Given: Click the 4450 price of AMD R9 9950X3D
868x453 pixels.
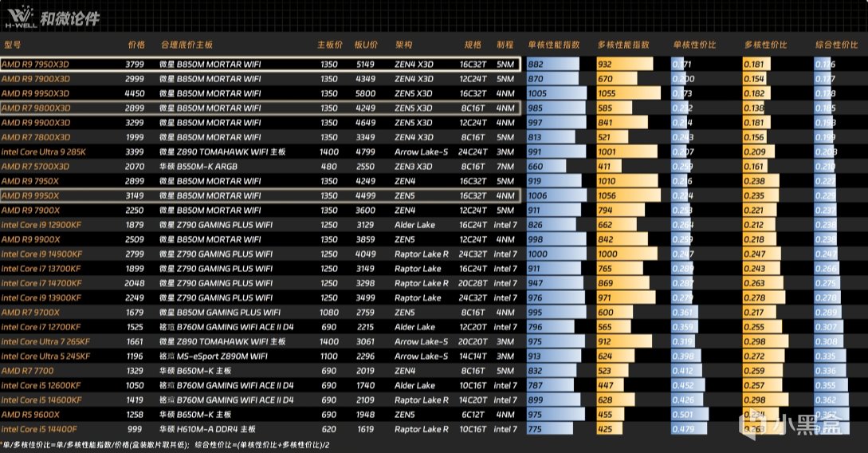Looking at the screenshot, I should pyautogui.click(x=135, y=93).
